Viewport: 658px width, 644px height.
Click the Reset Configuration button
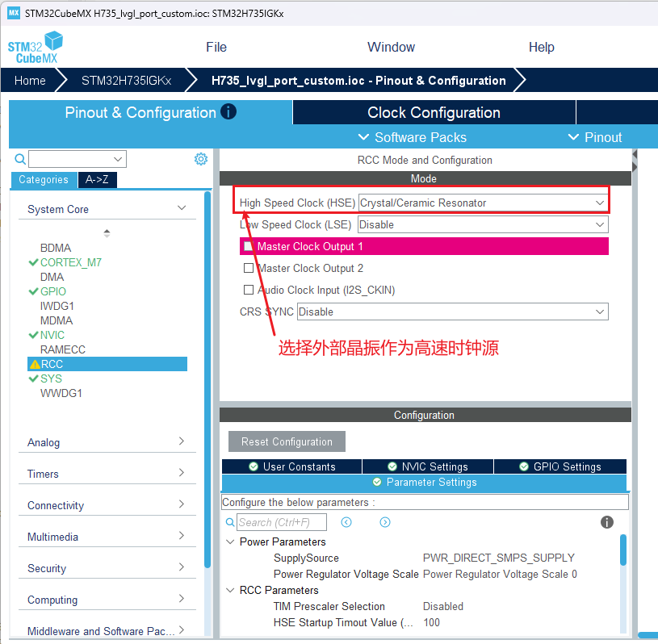(287, 441)
